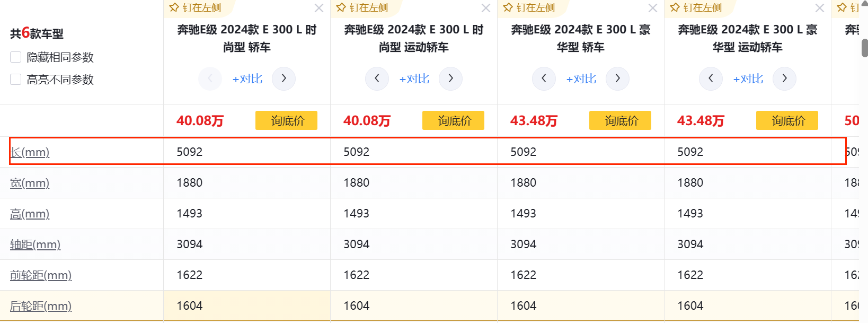Screen dimensions: 868x323
Task: Remove the E 300 L 豪华型 运动轿车 column
Action: coord(820,8)
